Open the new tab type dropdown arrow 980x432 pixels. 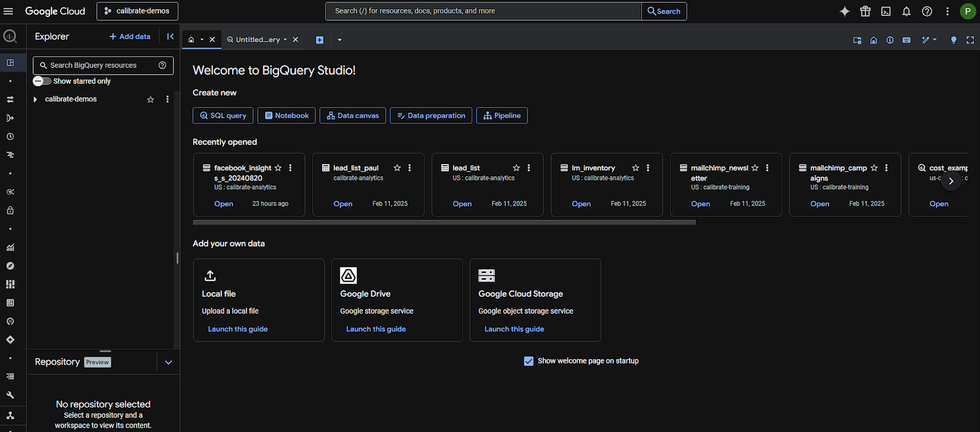coord(339,40)
